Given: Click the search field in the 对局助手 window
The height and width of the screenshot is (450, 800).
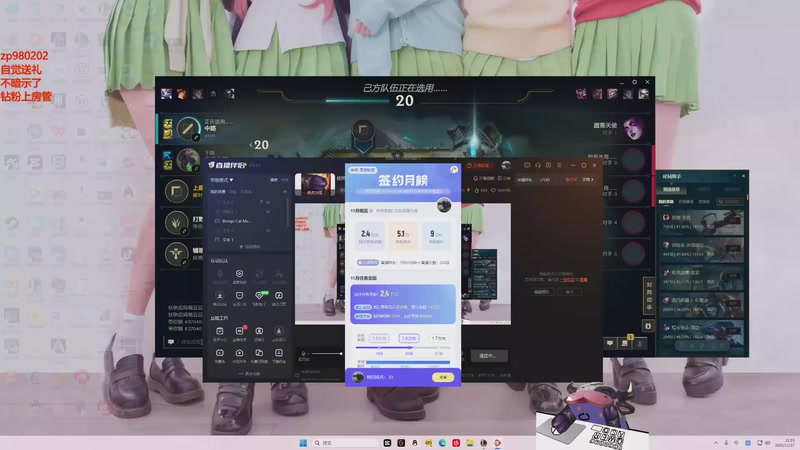Looking at the screenshot, I should pyautogui.click(x=730, y=202).
